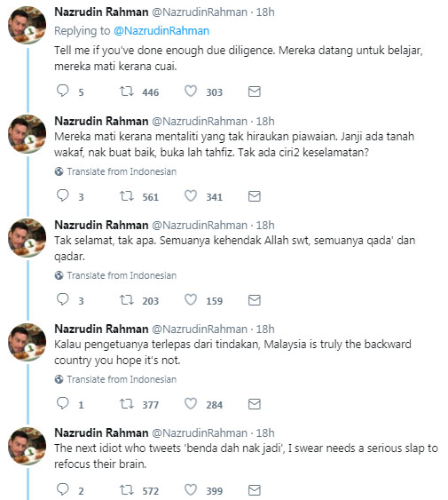Screen dimensions: 448x500
Task: Retweet the tweet with 572 retweets
Action: click(127, 490)
